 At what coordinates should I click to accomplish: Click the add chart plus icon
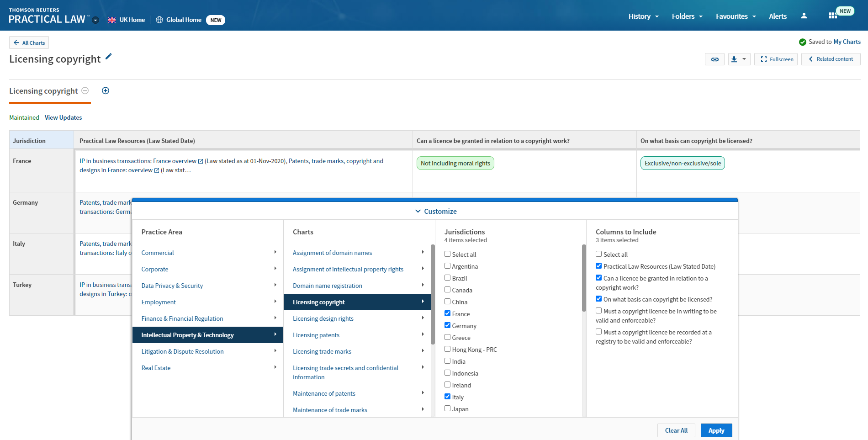106,90
